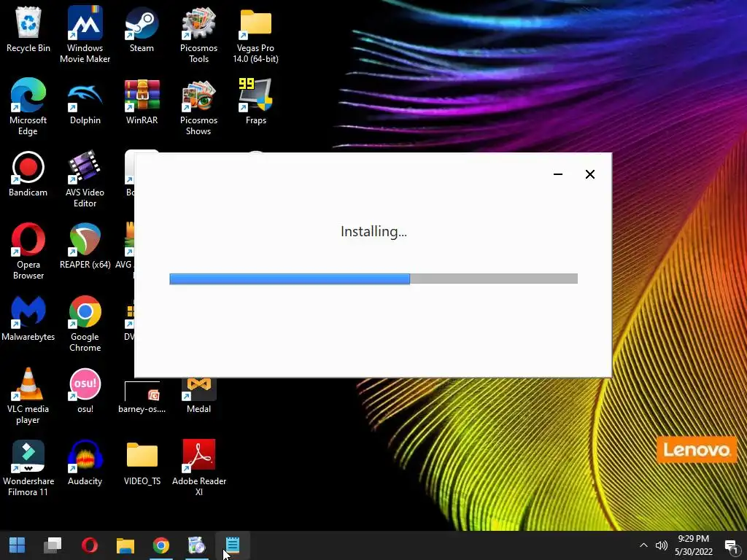Screen dimensions: 747x560
Task: Select the Malwarebytes desktop icon
Action: tap(28, 319)
